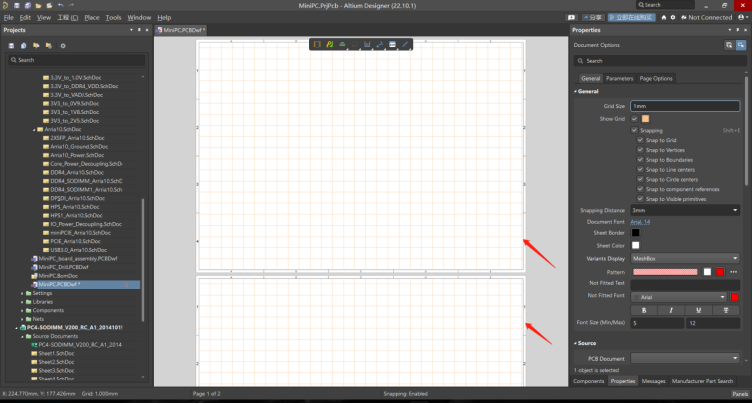Image resolution: width=753 pixels, height=404 pixels.
Task: Toggle the Show Grid checkbox
Action: point(634,119)
